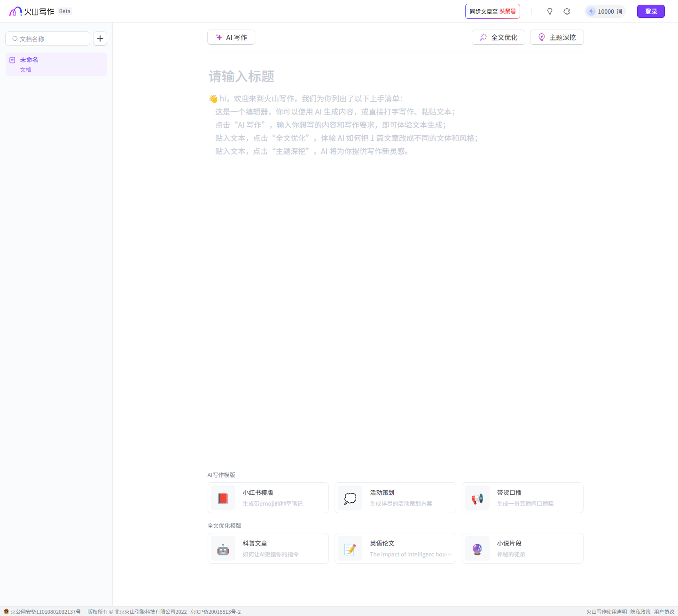Choose the 带货口播 template card
This screenshot has height=616, width=678.
tap(522, 498)
